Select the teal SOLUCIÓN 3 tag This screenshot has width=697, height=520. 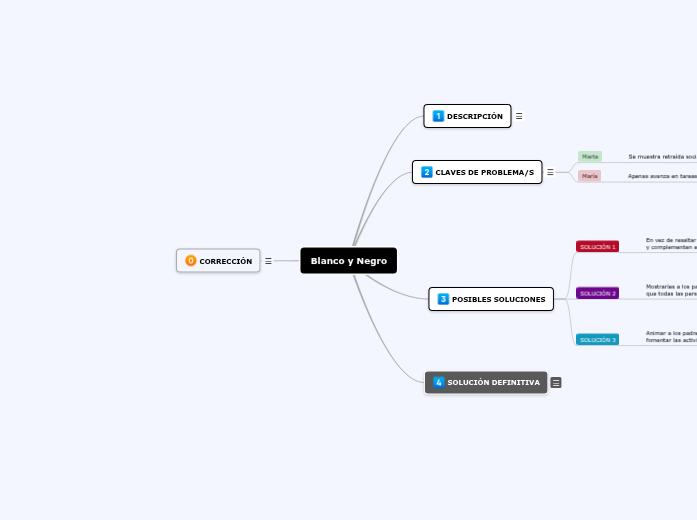point(597,339)
